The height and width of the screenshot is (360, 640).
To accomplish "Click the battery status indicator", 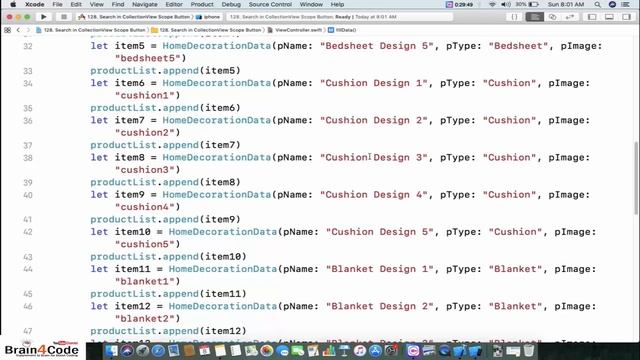I will tap(527, 4).
